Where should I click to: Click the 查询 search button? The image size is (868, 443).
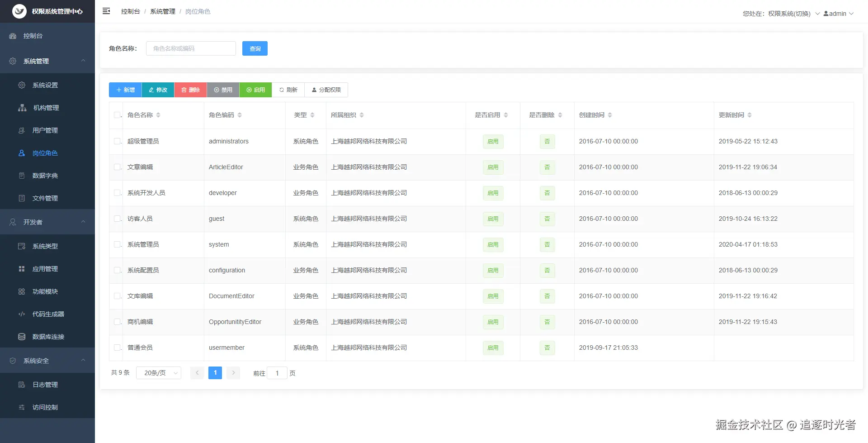255,48
